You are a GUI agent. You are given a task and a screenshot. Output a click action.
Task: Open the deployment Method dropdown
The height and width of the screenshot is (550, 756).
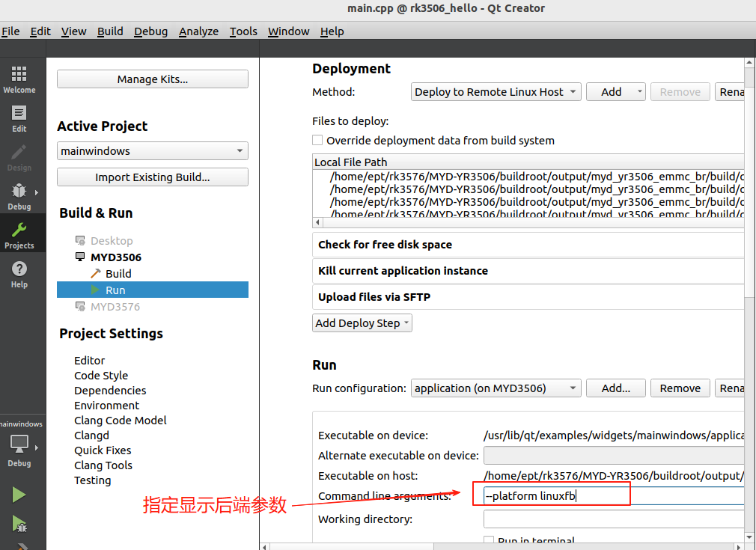tap(496, 91)
